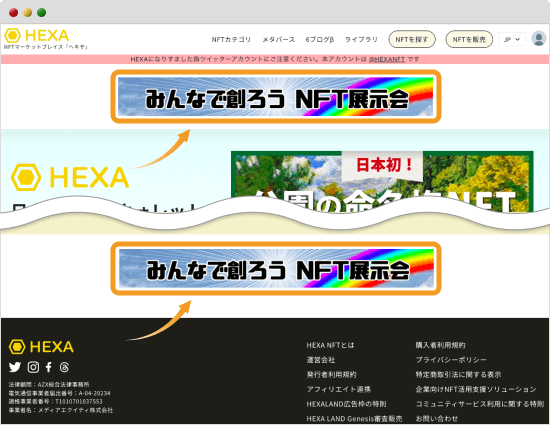The width and height of the screenshot is (550, 425).
Task: Open the 日本初！ park naming NFT banner
Action: click(382, 182)
